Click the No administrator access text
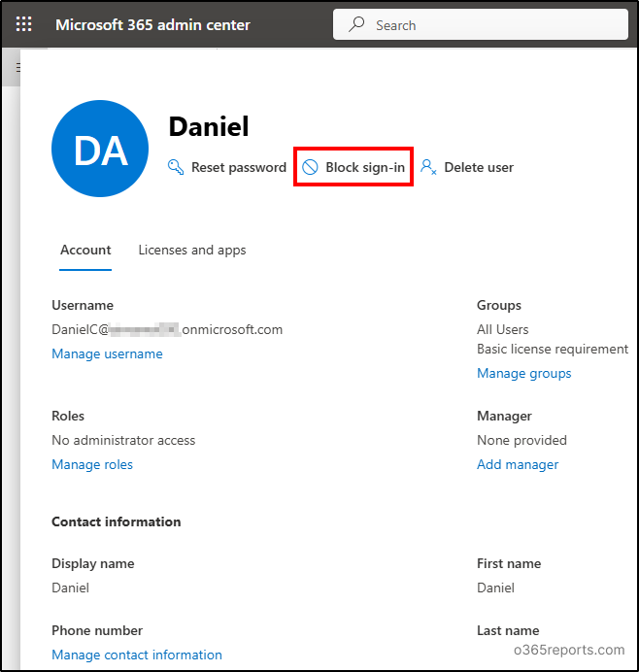Screen dimensions: 639x672 click(x=123, y=440)
